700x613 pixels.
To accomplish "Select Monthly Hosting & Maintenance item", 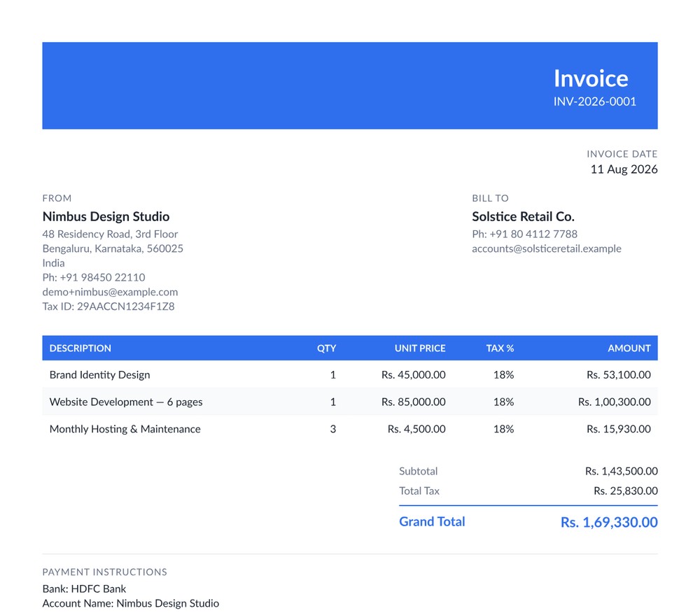I will coord(125,429).
